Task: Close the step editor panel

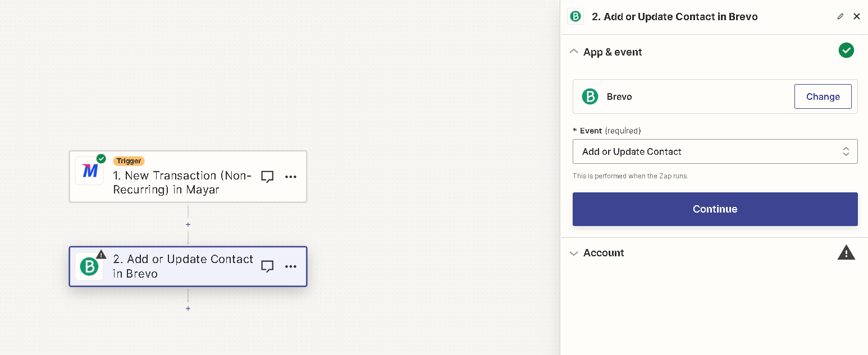Action: tap(857, 17)
